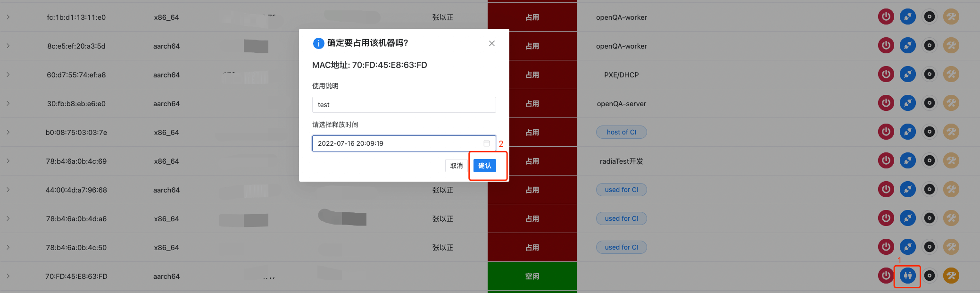Focus the 使用说明 text field containing test
This screenshot has height=293, width=980.
coord(404,105)
